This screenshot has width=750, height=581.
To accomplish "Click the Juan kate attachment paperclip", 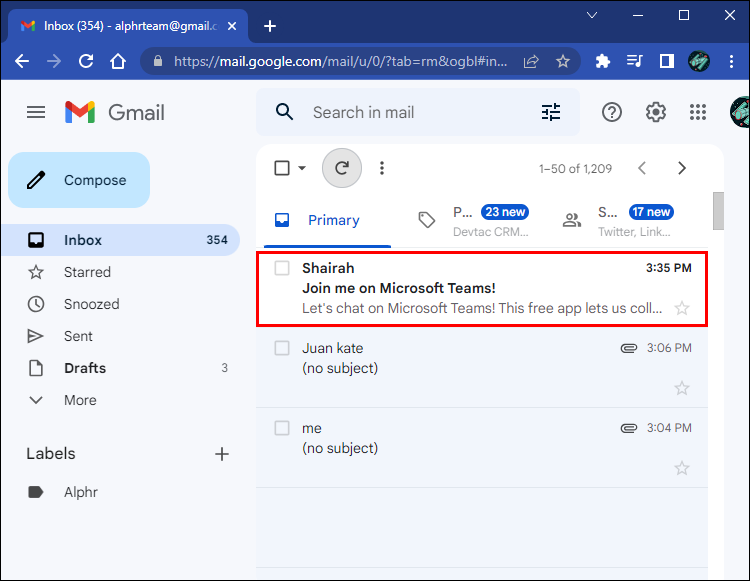I will click(x=629, y=348).
